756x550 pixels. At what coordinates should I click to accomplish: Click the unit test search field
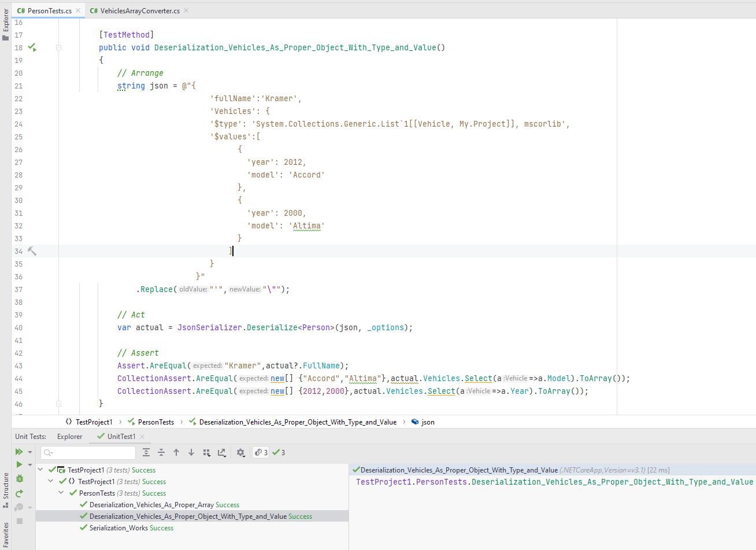(x=87, y=452)
